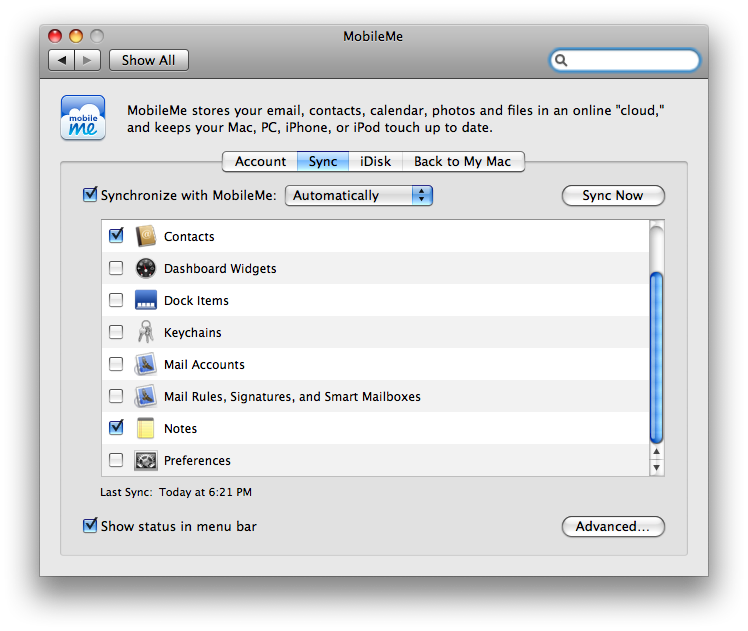This screenshot has width=748, height=631.
Task: Uncheck Synchronize with MobileMe
Action: (90, 195)
